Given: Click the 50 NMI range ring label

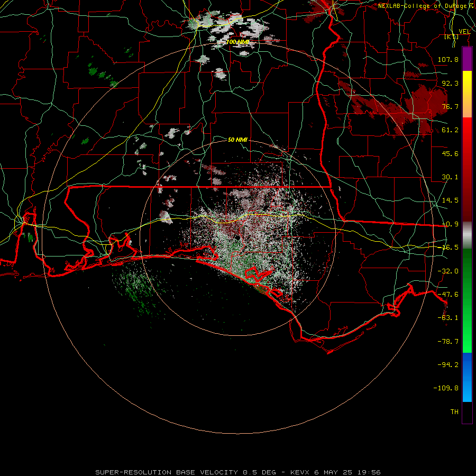Looking at the screenshot, I should 237,140.
